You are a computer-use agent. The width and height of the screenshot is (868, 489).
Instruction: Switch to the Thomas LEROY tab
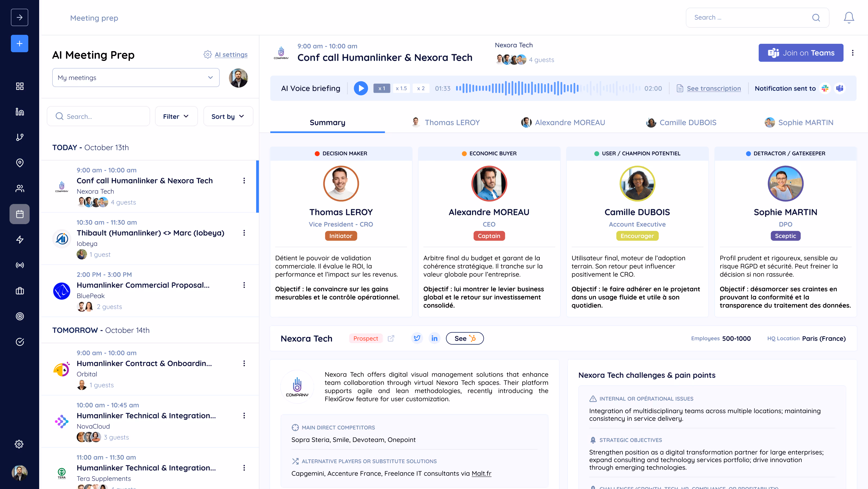(x=446, y=122)
